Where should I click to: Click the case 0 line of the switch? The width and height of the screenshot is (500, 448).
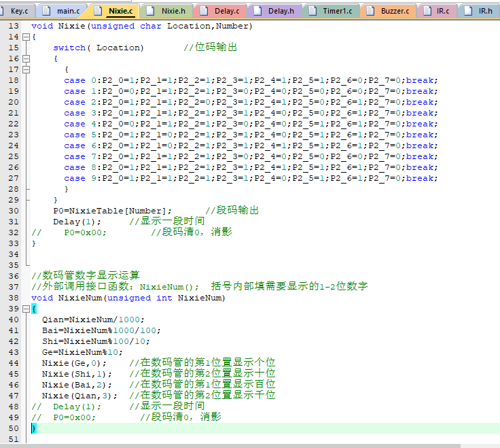pos(251,81)
